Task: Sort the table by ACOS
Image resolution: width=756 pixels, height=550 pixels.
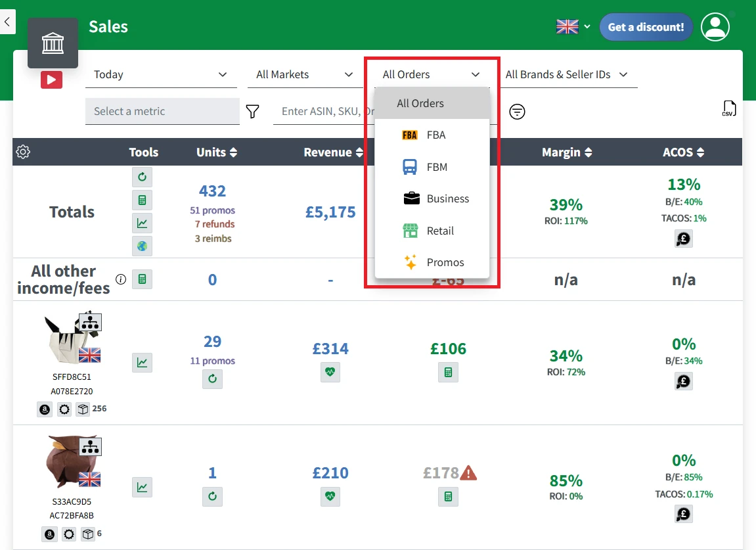Action: click(684, 152)
